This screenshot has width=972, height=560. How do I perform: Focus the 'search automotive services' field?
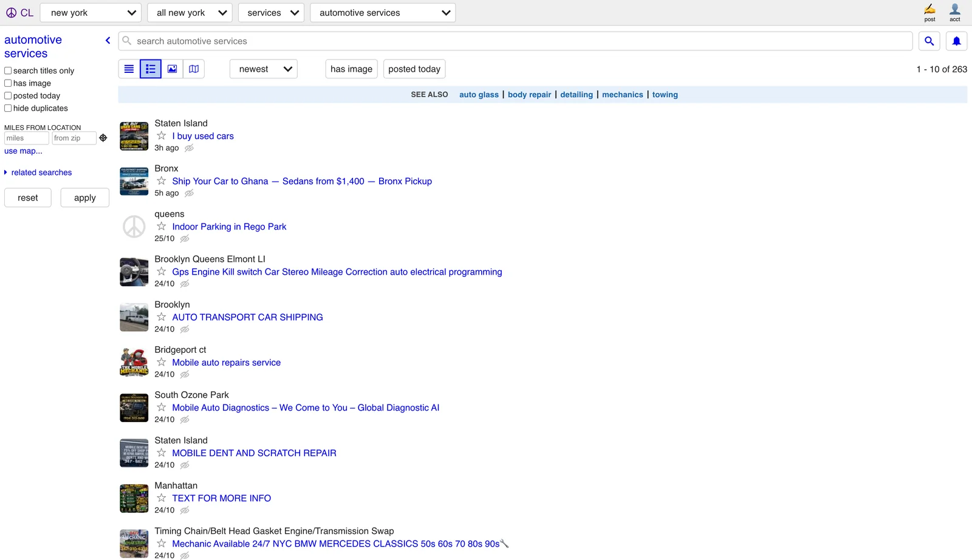pos(515,41)
